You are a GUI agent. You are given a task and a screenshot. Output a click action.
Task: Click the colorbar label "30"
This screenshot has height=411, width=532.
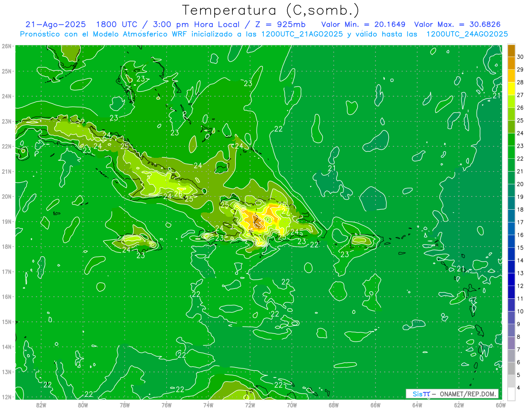click(x=520, y=57)
